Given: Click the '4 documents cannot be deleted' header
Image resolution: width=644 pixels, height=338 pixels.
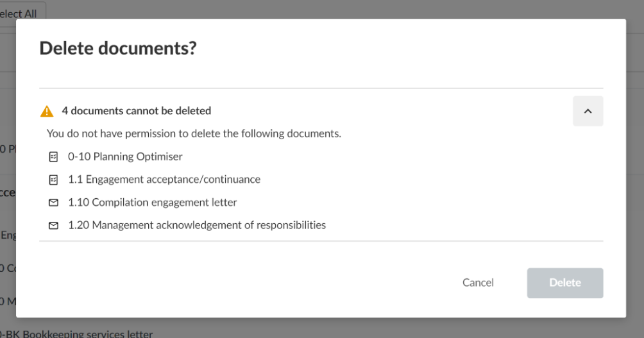Looking at the screenshot, I should pyautogui.click(x=137, y=111).
